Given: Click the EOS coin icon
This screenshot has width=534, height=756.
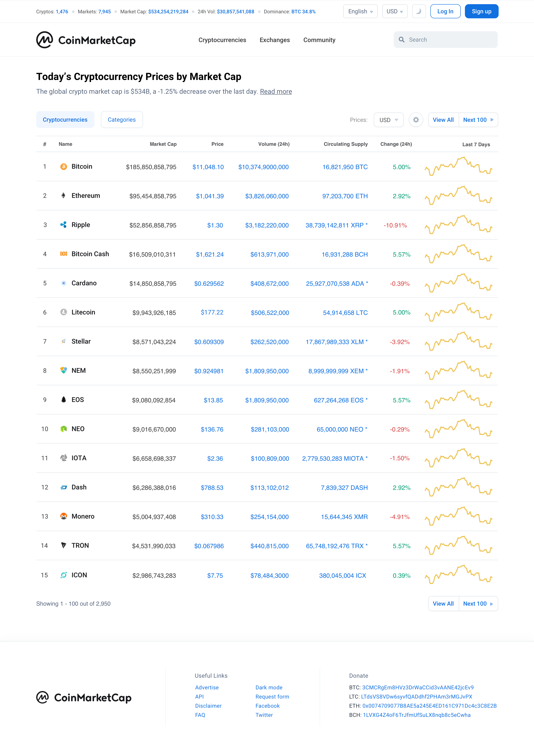Looking at the screenshot, I should pos(63,400).
